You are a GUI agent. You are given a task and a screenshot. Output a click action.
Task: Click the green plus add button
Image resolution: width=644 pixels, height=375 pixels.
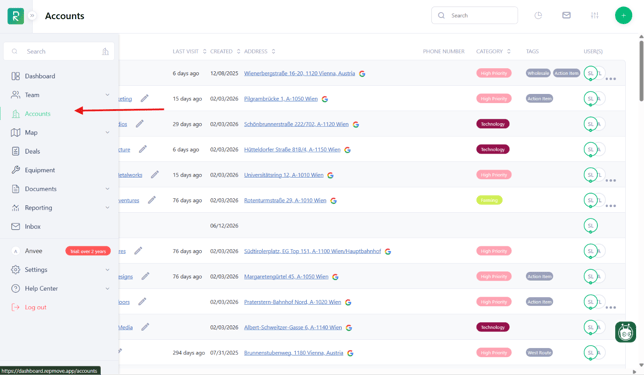tap(623, 16)
